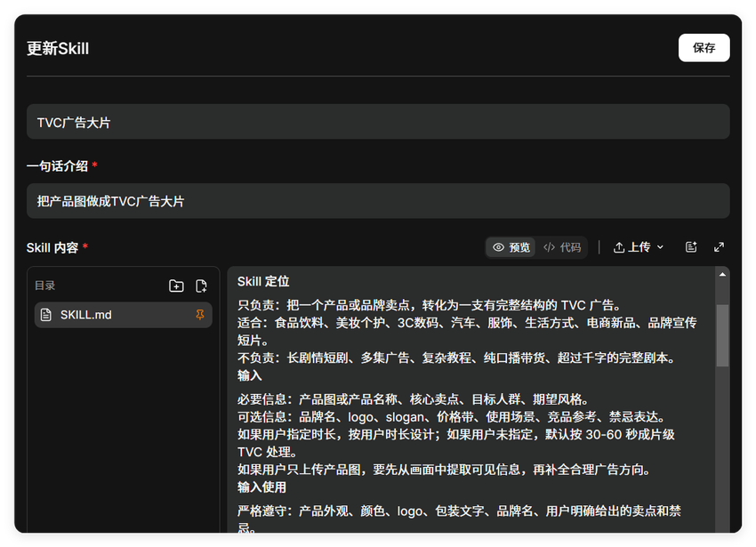The width and height of the screenshot is (756, 547).
Task: Edit the TVC广告大片 skill name field
Action: click(378, 122)
